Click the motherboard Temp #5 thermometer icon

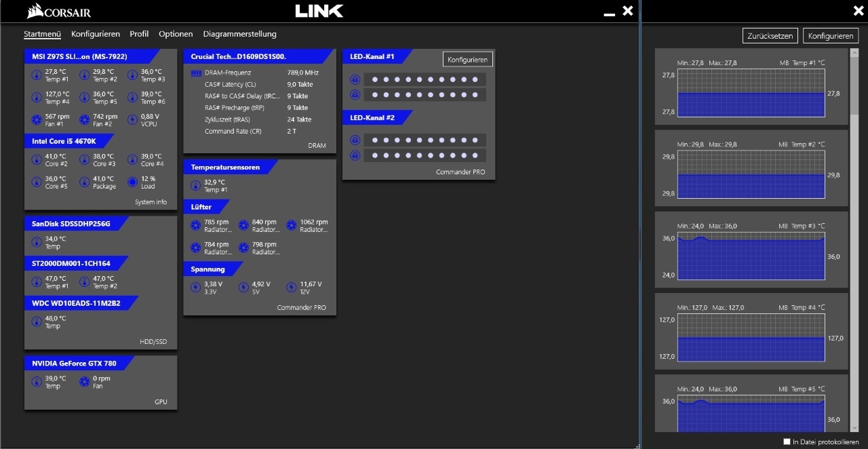point(84,98)
